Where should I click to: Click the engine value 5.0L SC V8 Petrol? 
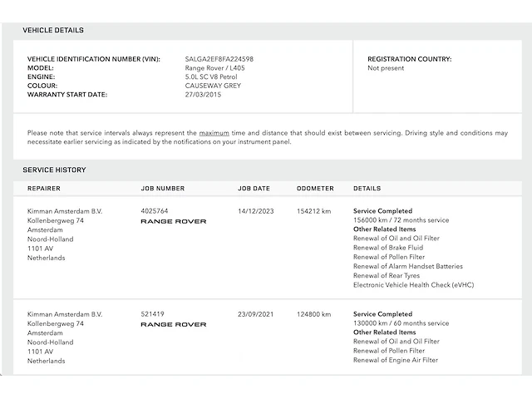pyautogui.click(x=211, y=76)
